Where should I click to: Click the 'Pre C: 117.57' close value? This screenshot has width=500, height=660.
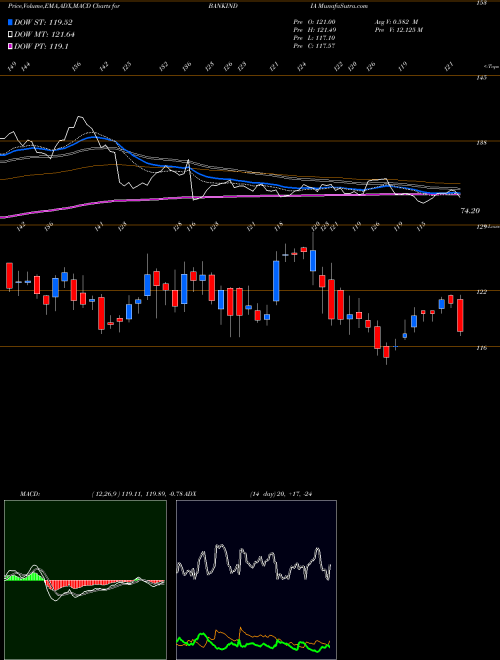(314, 46)
